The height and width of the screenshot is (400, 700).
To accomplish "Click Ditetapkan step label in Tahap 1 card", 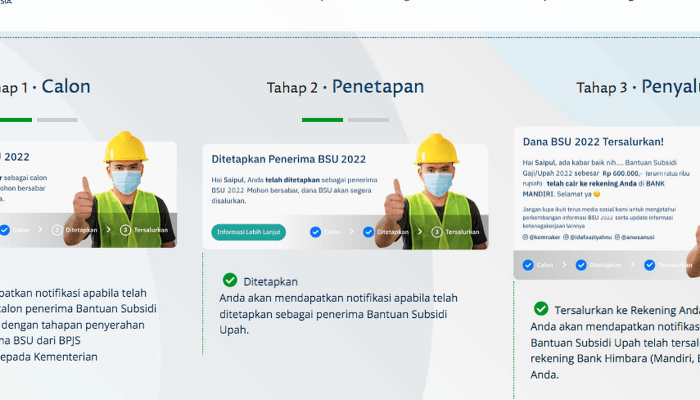I will point(81,230).
